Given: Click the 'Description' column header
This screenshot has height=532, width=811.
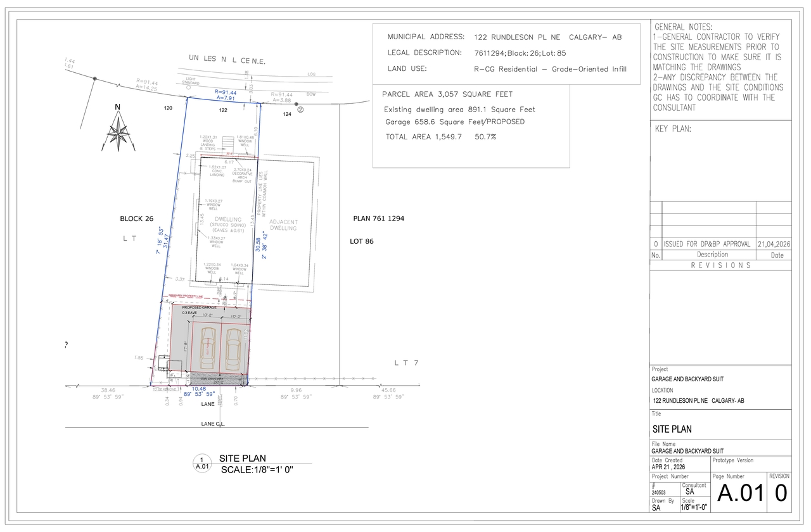Looking at the screenshot, I should 712,255.
